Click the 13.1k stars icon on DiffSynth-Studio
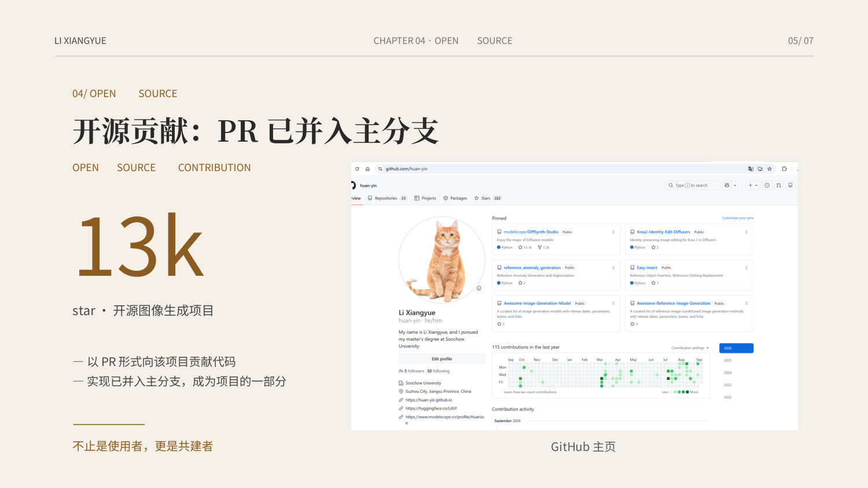 (520, 247)
